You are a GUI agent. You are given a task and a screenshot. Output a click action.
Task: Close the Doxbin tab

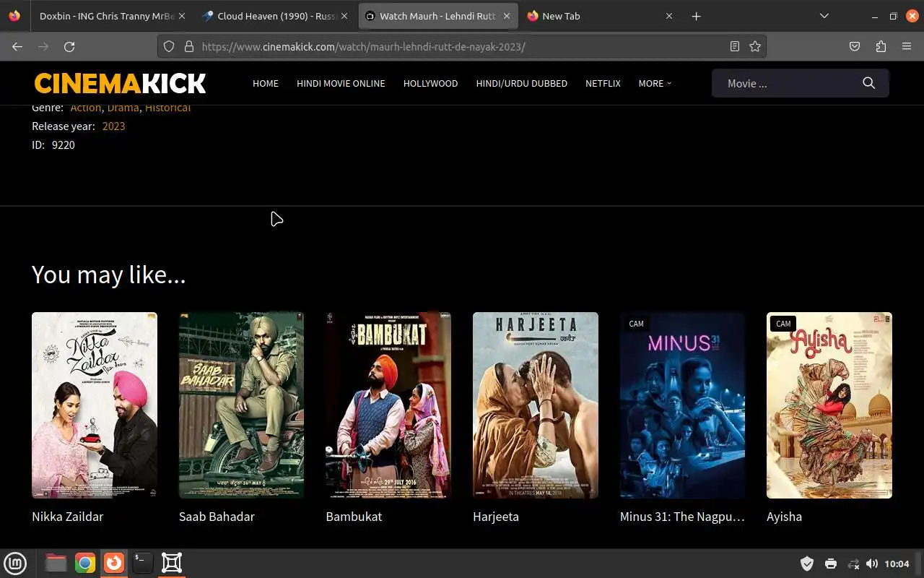coord(181,16)
